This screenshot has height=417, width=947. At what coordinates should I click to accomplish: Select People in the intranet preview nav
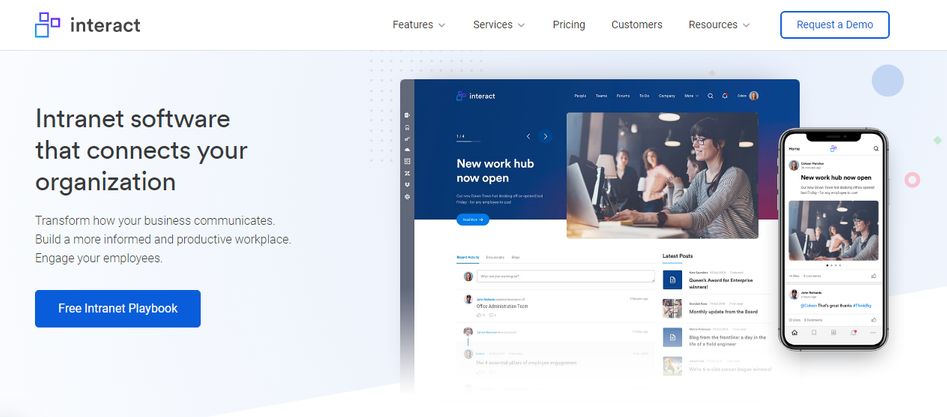(x=580, y=95)
